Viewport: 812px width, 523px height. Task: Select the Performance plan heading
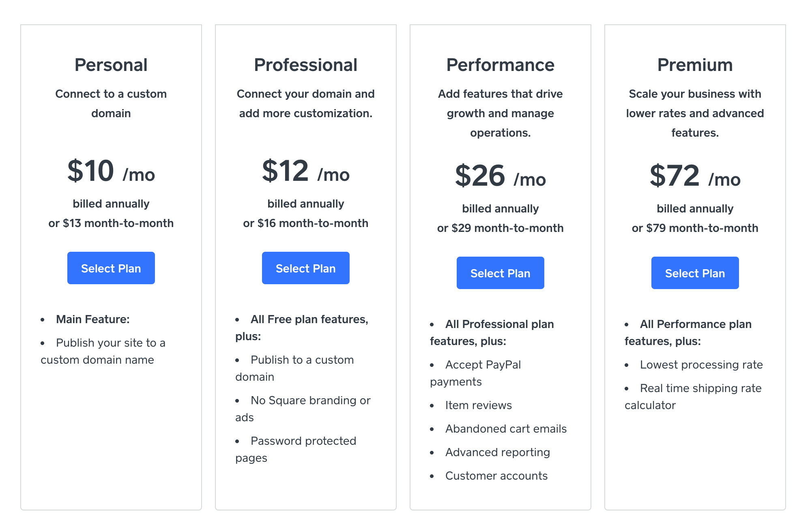coord(500,65)
